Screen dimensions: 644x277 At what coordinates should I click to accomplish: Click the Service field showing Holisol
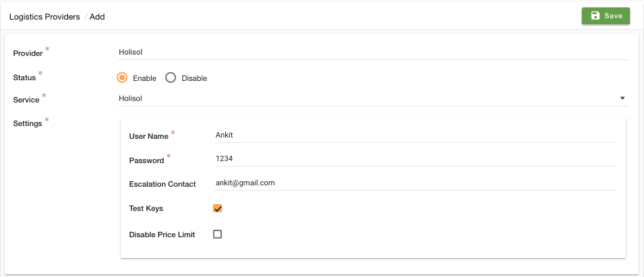tap(374, 98)
